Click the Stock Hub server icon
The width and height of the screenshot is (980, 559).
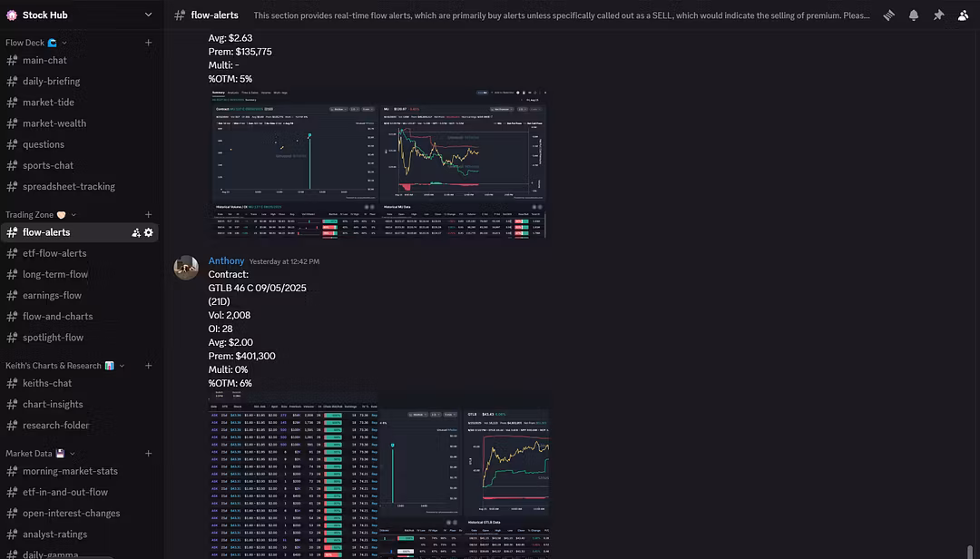pos(12,15)
